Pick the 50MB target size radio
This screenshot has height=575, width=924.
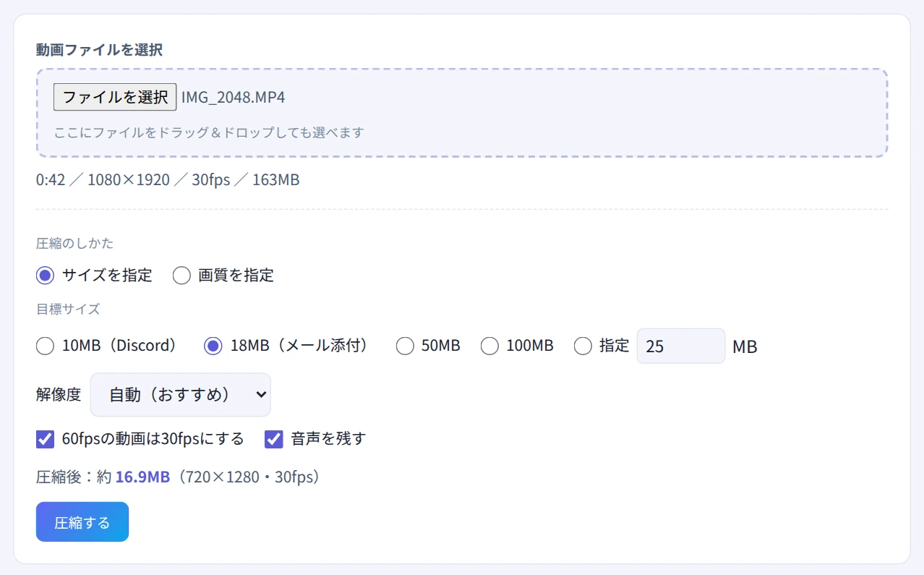coord(405,346)
